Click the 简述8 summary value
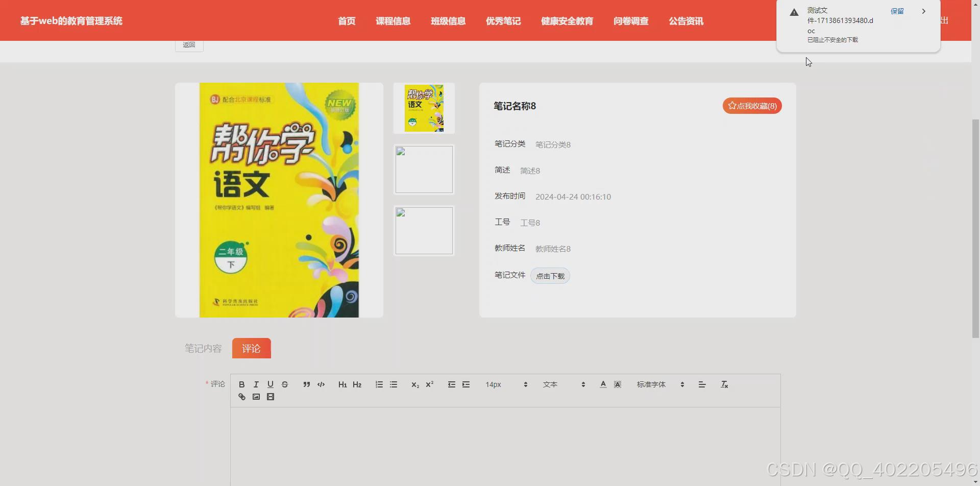 pyautogui.click(x=530, y=171)
